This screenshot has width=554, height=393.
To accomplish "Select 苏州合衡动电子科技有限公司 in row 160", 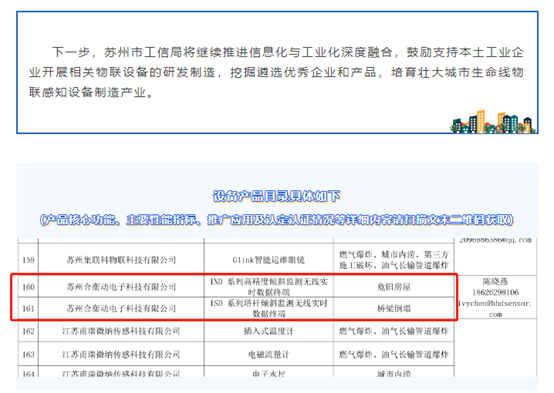I will [x=121, y=287].
